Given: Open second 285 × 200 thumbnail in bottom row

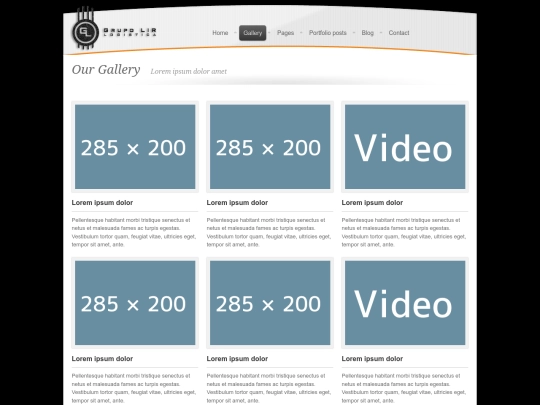Looking at the screenshot, I should point(270,303).
